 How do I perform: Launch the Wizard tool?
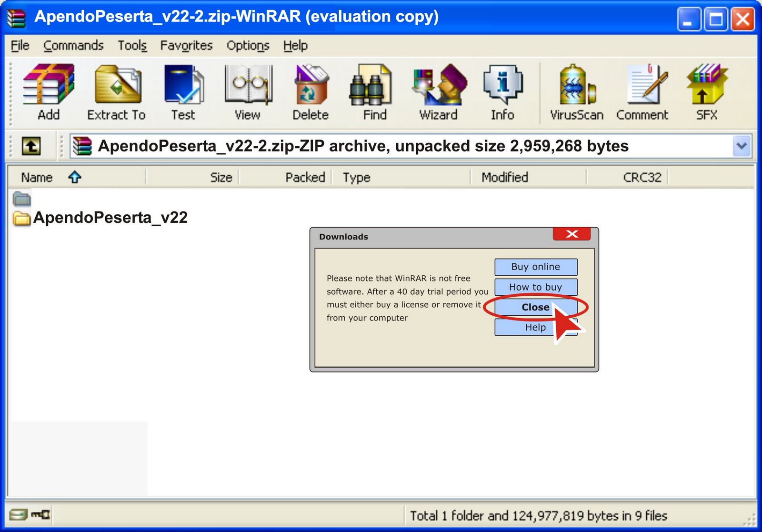click(x=439, y=92)
